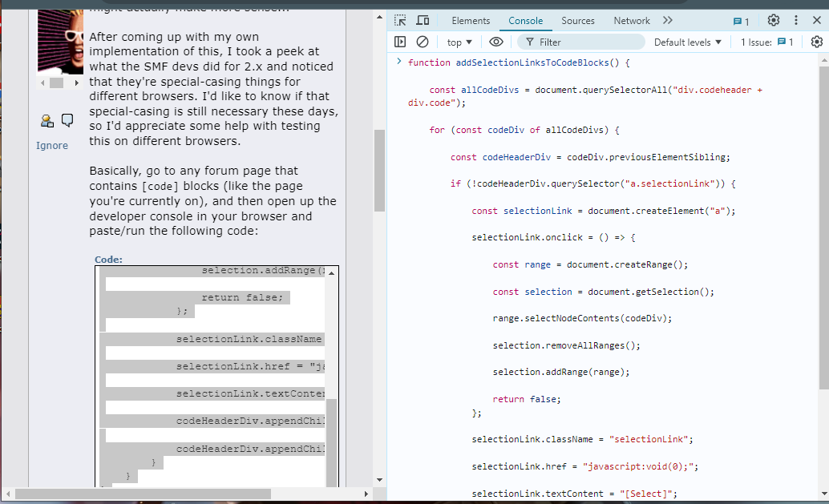Close the DevTools panel
The height and width of the screenshot is (504, 829).
[x=817, y=20]
